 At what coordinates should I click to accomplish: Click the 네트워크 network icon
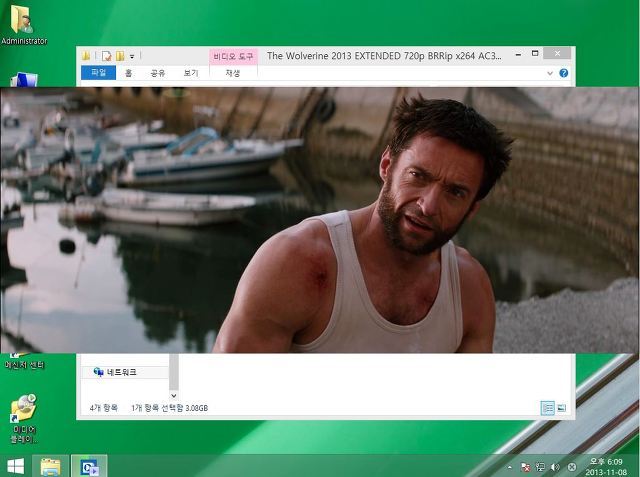tap(98, 372)
